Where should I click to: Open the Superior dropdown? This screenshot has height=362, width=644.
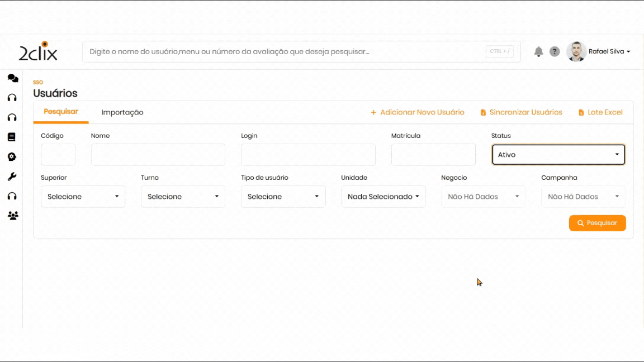(x=83, y=197)
